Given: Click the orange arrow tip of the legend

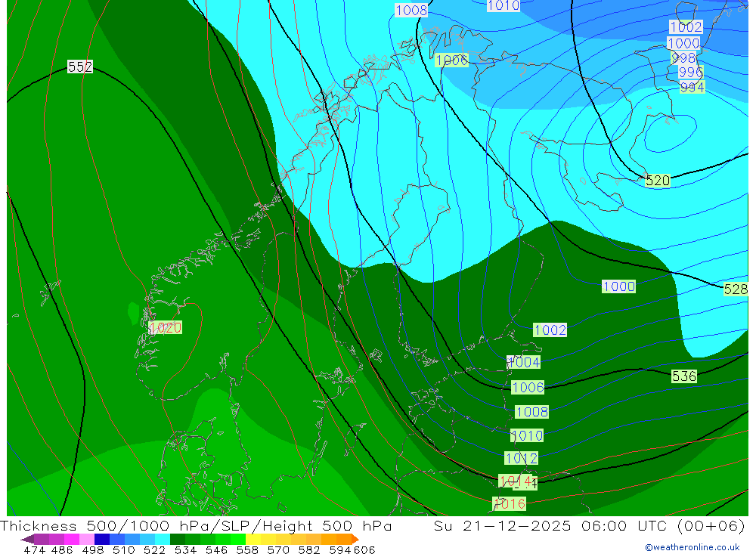Looking at the screenshot, I should coord(355,539).
